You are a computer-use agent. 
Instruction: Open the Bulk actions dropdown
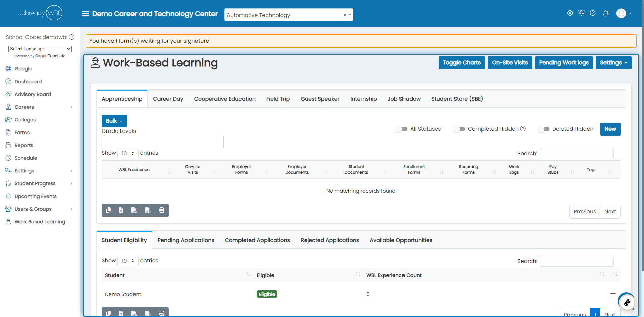tap(114, 121)
